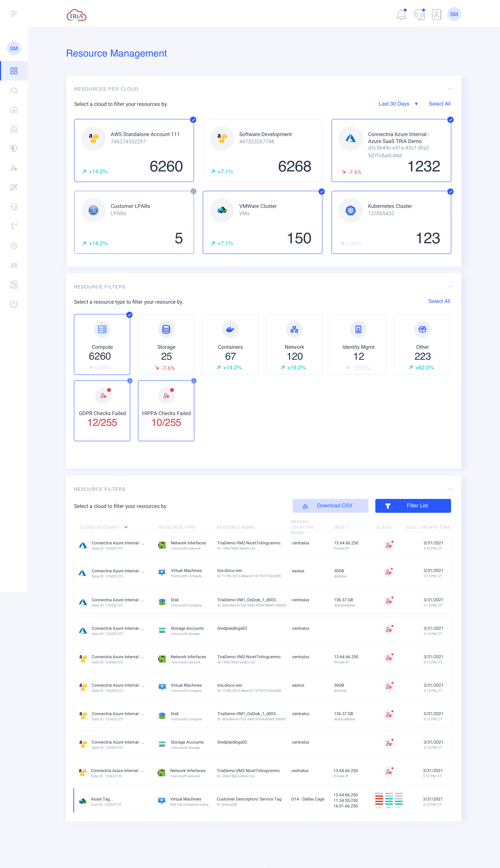
Task: Remove the HIPPA Checks Failed filter
Action: pos(194,381)
